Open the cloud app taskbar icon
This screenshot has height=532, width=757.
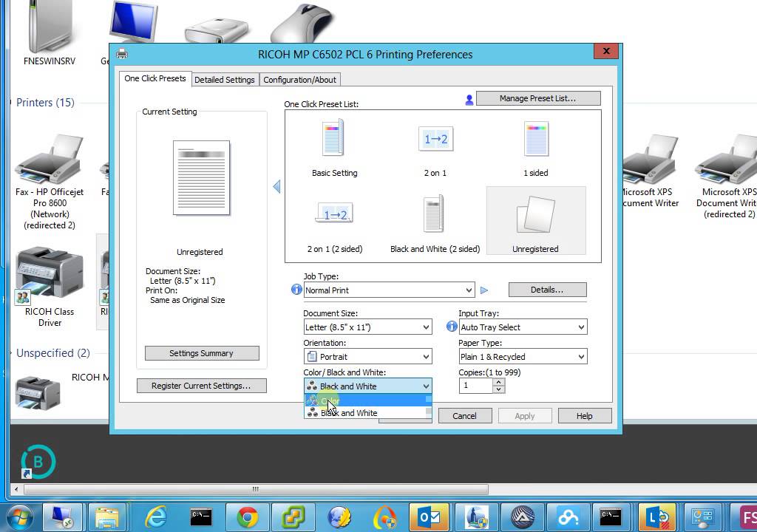coord(568,517)
